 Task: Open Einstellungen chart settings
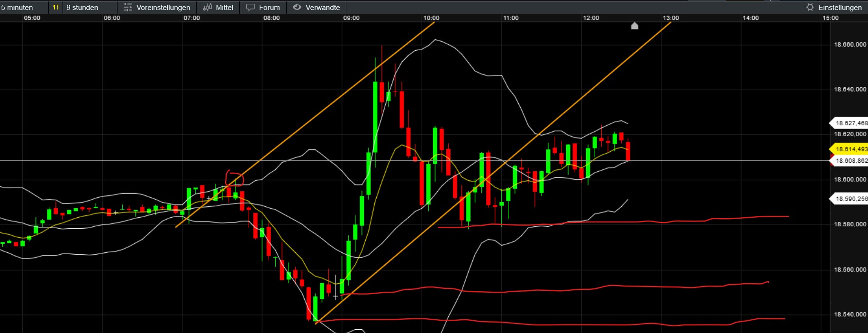coord(834,7)
